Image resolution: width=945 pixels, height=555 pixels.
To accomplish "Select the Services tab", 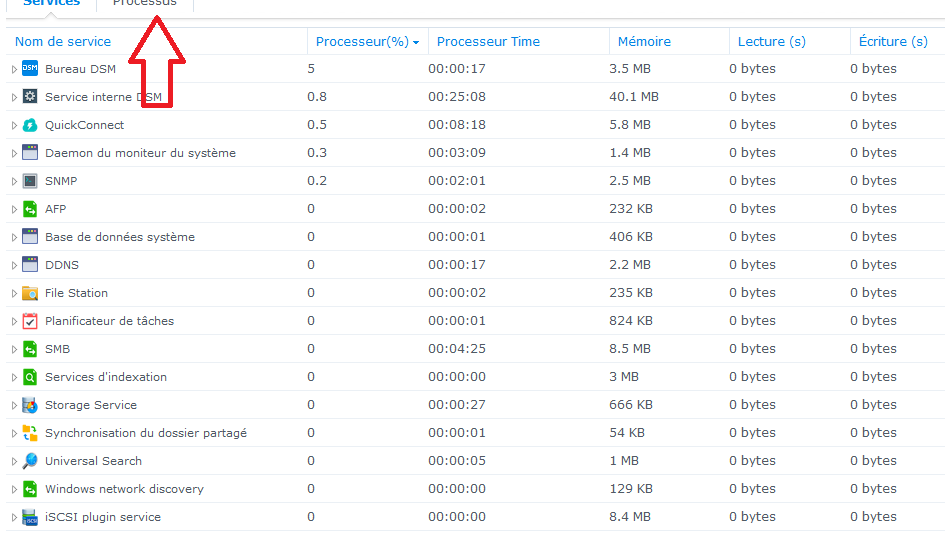I will click(x=51, y=4).
